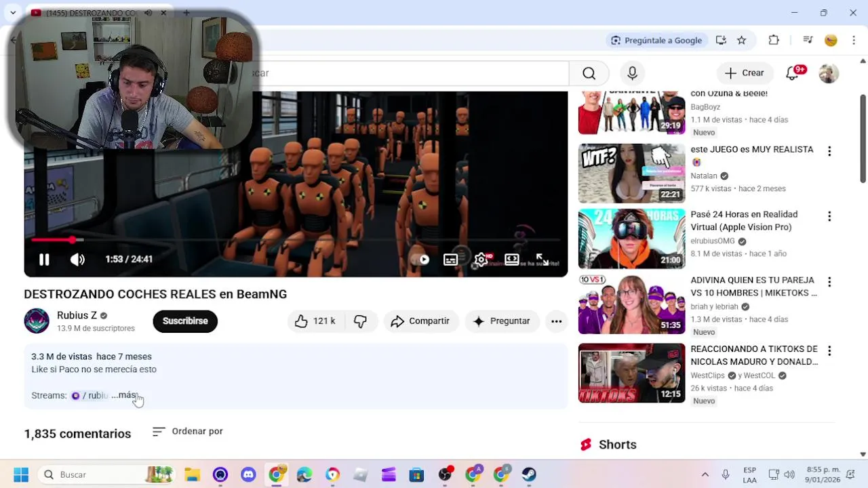Click the search magnifier button
The height and width of the screenshot is (488, 868).
[589, 73]
